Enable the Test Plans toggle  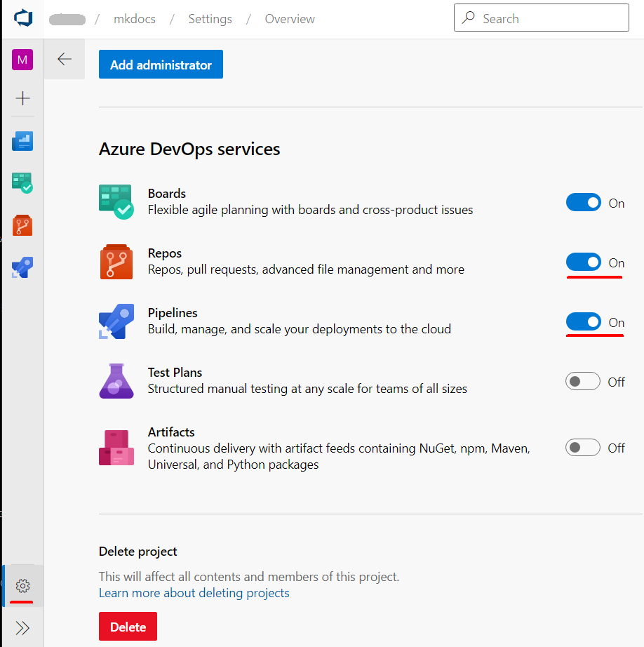584,382
